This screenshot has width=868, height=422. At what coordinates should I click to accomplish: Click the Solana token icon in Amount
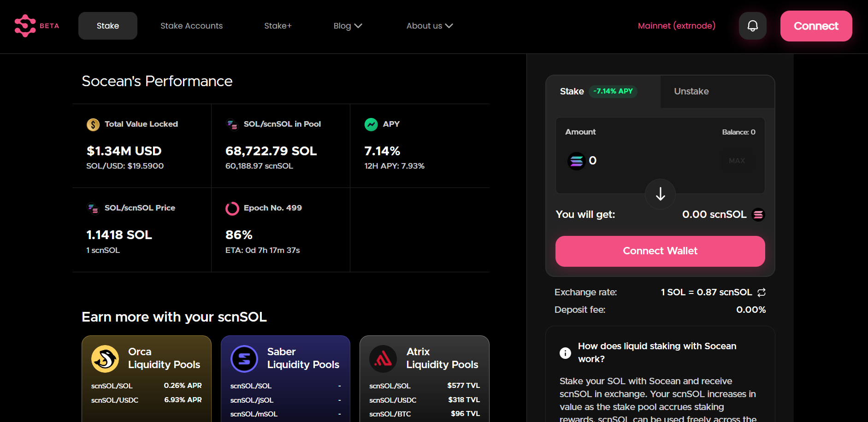[x=576, y=161]
